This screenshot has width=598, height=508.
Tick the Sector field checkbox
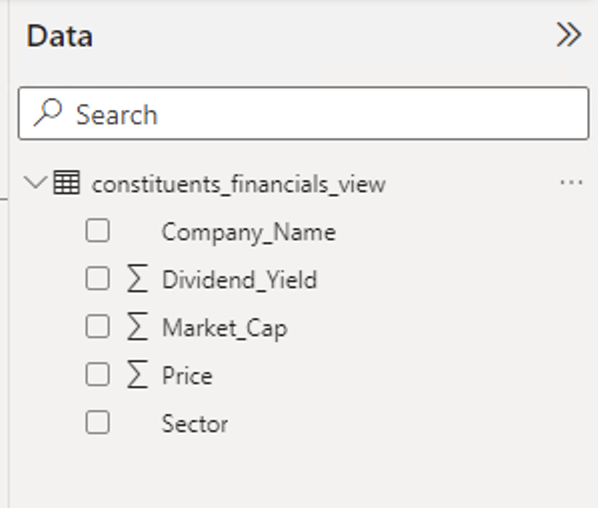tap(98, 423)
